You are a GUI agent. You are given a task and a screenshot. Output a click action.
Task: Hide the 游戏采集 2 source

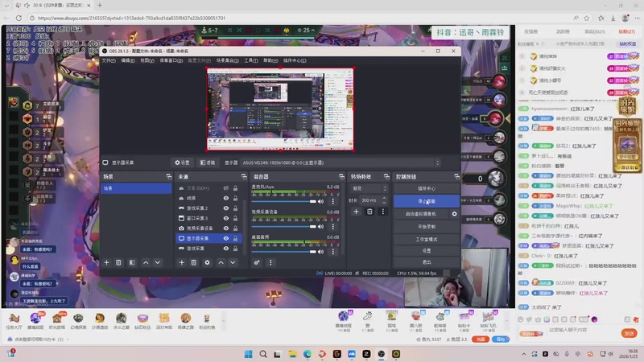point(226,208)
